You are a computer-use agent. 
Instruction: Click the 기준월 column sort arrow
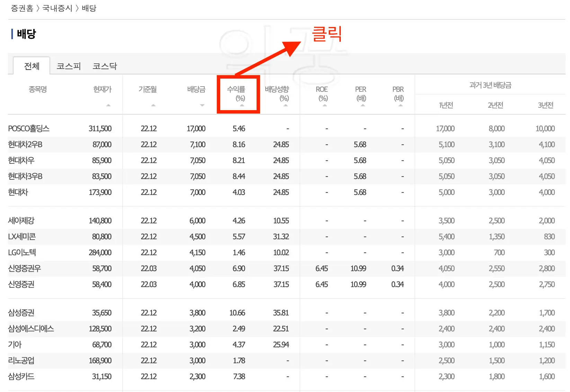pyautogui.click(x=153, y=106)
